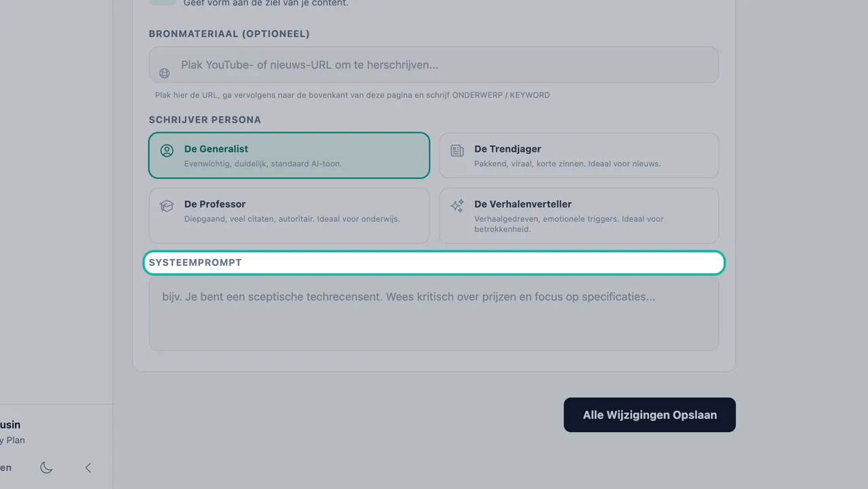
Task: Collapse the sidebar with the left chevron
Action: tap(88, 467)
